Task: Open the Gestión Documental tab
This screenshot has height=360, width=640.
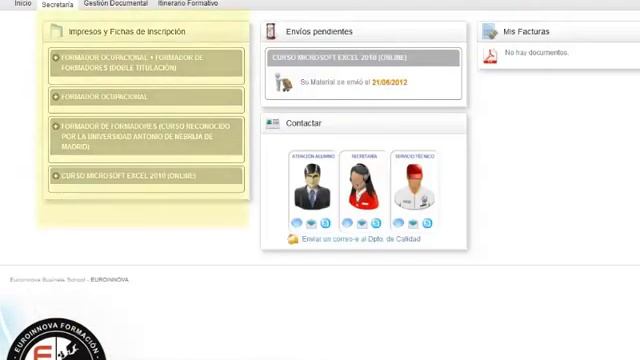Action: 116,3
